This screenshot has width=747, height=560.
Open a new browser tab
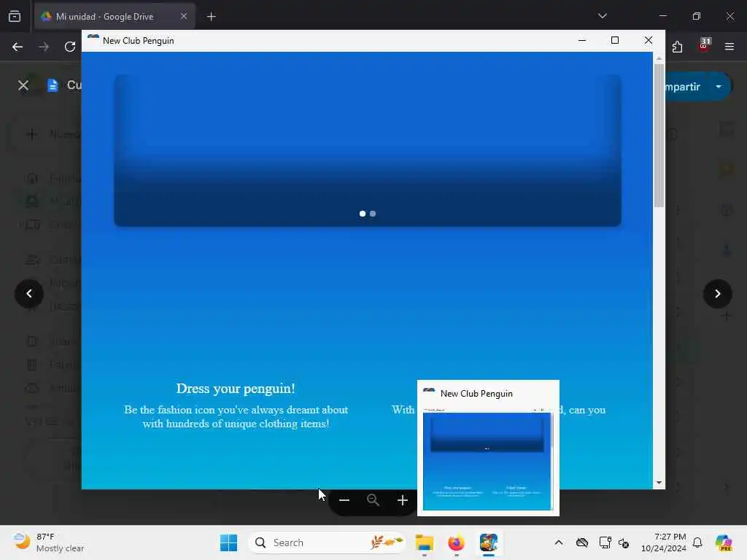point(212,17)
